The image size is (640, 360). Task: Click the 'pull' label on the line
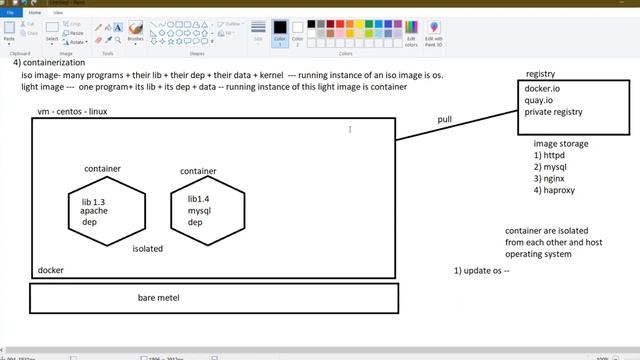pos(444,119)
